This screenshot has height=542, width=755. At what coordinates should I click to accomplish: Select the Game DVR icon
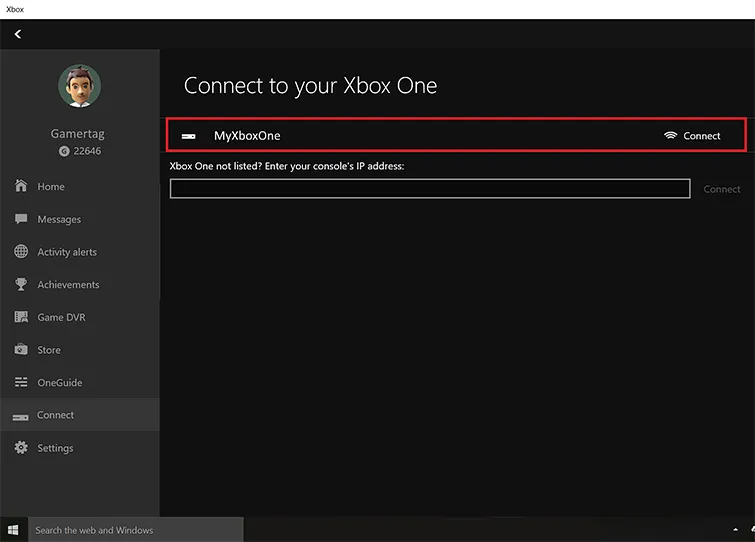pyautogui.click(x=21, y=317)
